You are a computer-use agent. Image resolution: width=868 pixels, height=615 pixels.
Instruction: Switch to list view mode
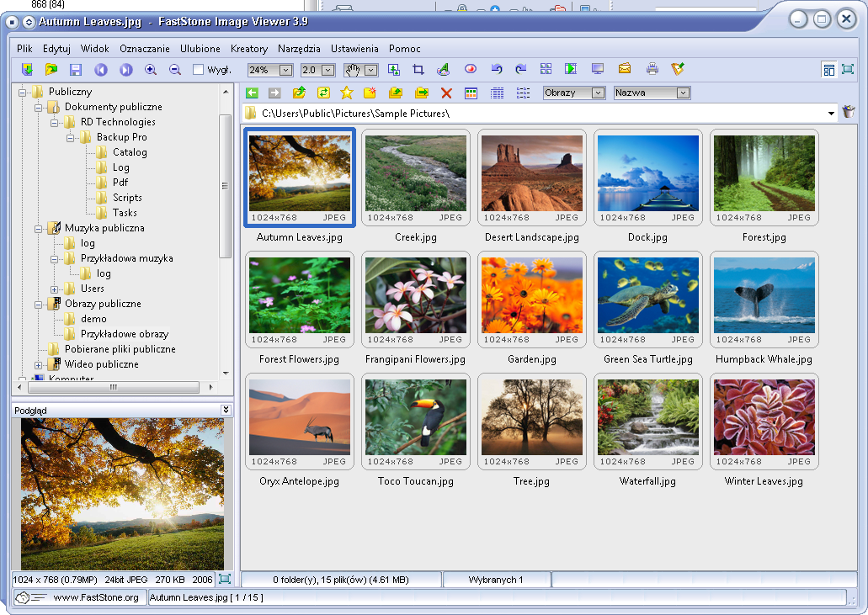click(x=523, y=93)
